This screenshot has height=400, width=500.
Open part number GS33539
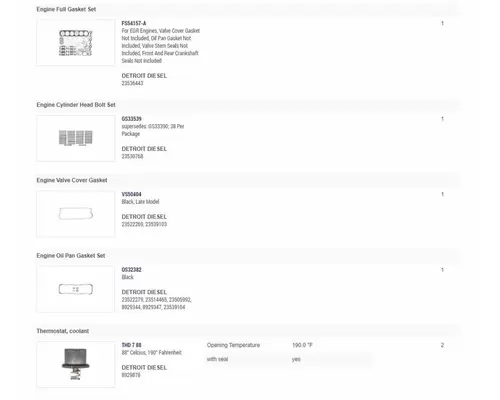[131, 119]
